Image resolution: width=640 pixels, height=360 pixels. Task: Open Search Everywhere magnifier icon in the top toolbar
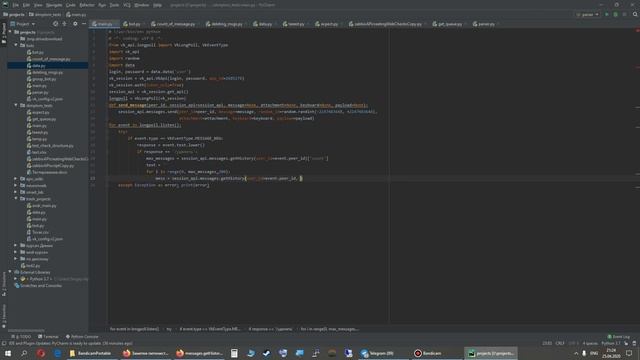pyautogui.click(x=635, y=14)
